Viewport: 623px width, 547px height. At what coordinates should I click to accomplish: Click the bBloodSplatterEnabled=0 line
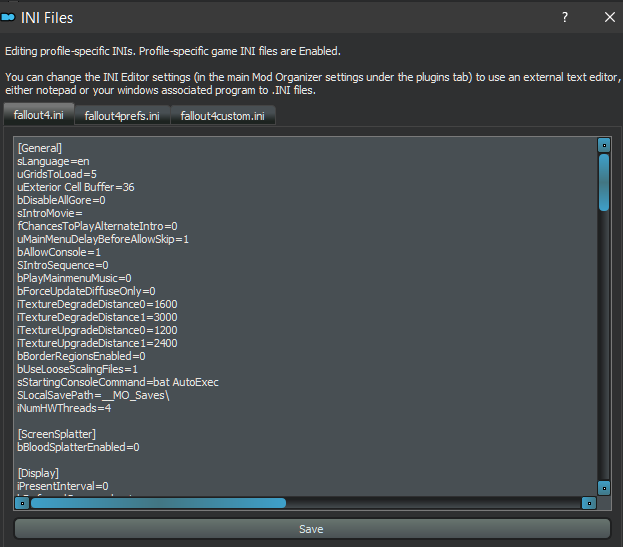pos(78,447)
